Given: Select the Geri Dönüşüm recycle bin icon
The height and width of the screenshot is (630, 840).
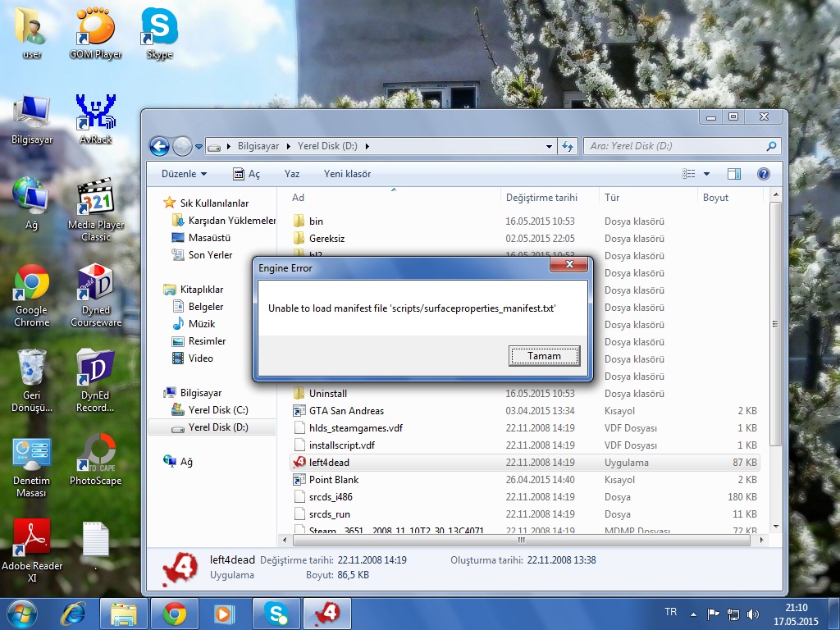Looking at the screenshot, I should [x=32, y=381].
